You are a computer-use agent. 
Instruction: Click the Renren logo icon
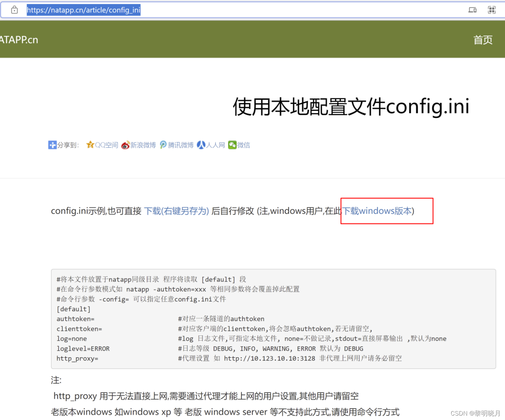coord(201,145)
